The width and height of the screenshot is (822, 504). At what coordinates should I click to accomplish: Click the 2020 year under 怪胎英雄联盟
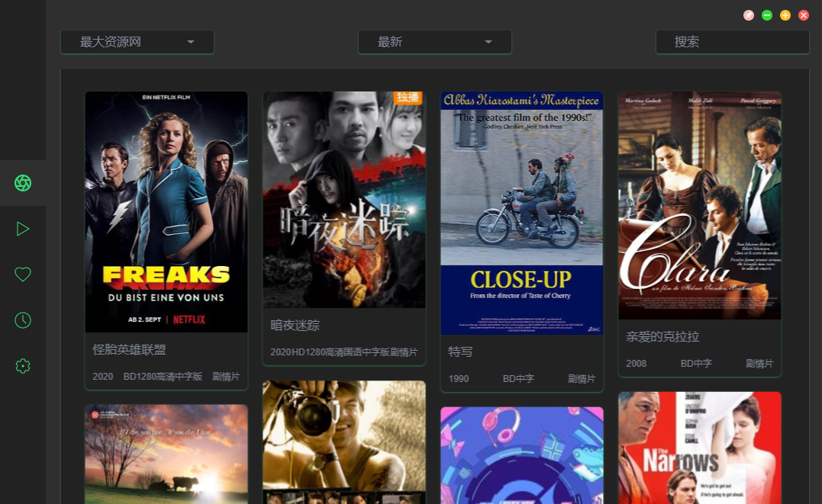pyautogui.click(x=103, y=376)
